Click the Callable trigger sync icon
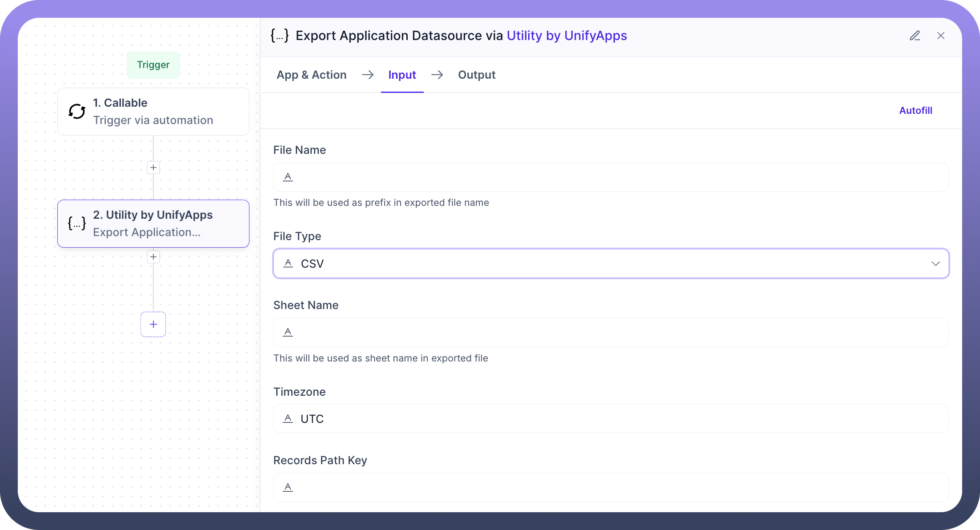Viewport: 980px width, 530px height. 77,112
